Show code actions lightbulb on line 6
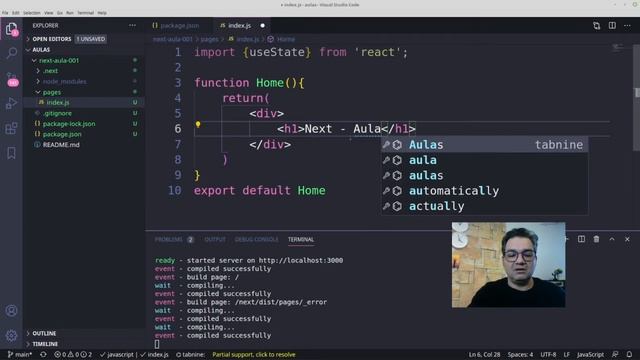Viewport: 640px width, 360px height. click(198, 124)
